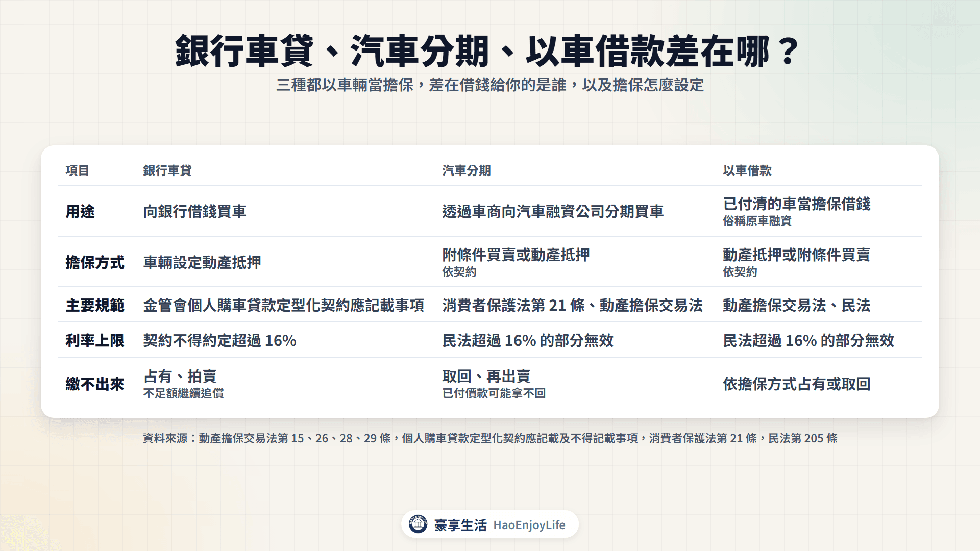Click the 資料來源 footnote line

click(x=490, y=438)
